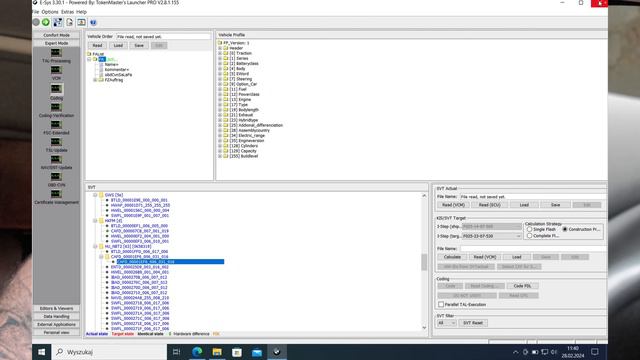Viewport: 640px width, 360px height.
Task: Open Mail app from taskbar
Action: click(x=257, y=352)
